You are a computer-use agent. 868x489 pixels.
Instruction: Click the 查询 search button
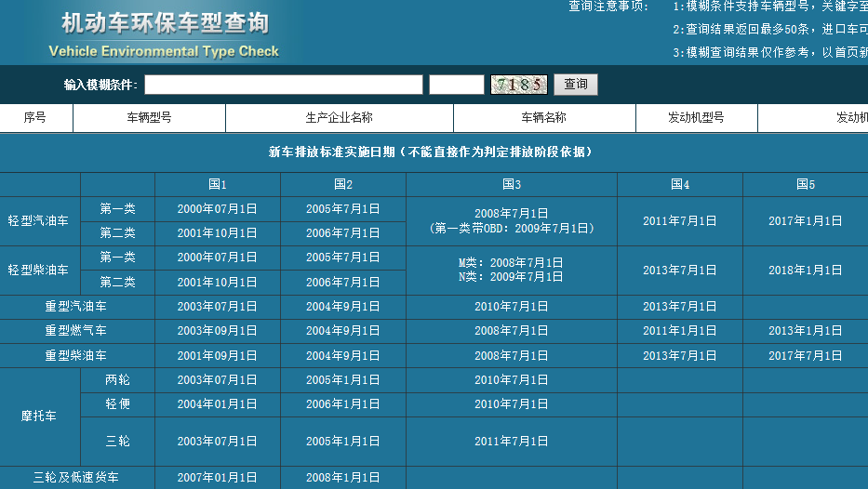(576, 84)
